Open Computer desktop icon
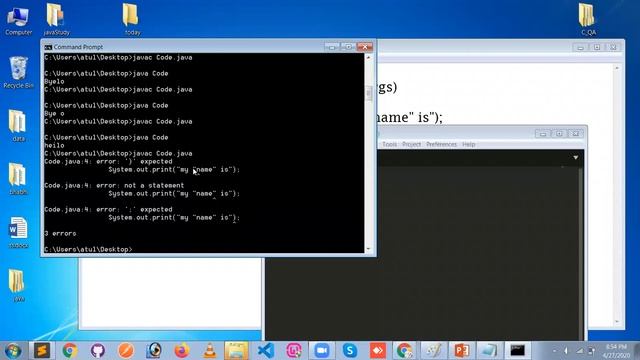640x360 pixels. [18, 21]
